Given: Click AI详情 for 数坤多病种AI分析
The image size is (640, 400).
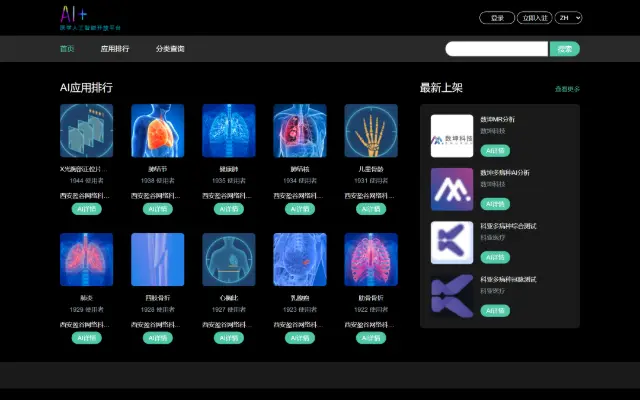Looking at the screenshot, I should click(x=495, y=204).
